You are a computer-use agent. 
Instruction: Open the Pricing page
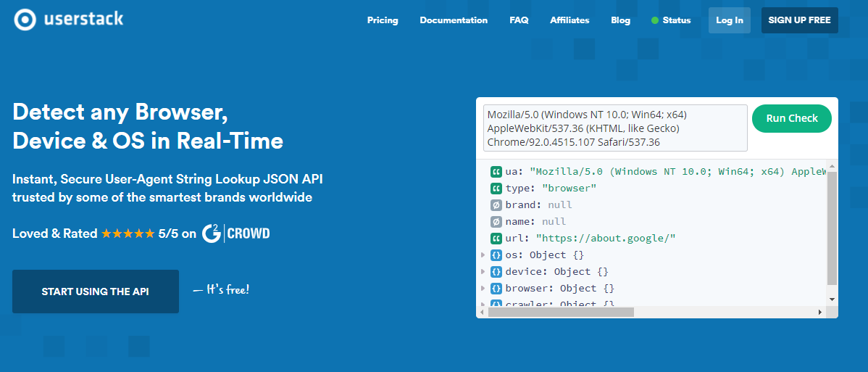383,20
